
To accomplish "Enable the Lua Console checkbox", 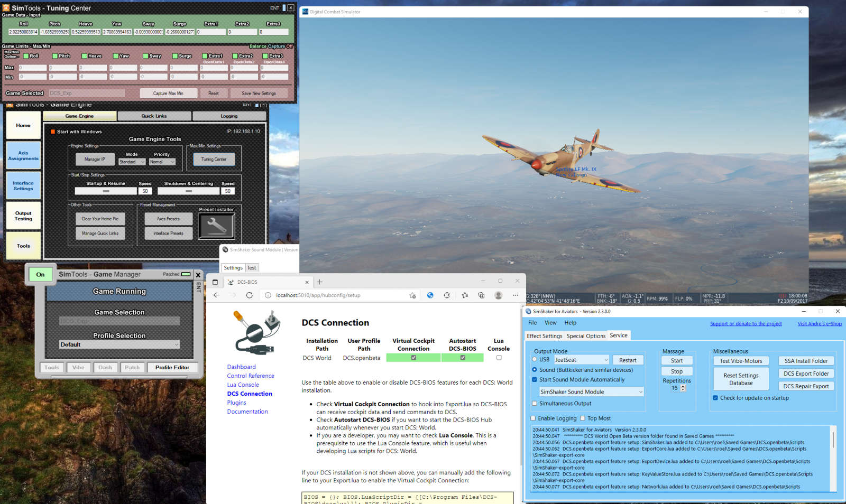I will click(499, 358).
